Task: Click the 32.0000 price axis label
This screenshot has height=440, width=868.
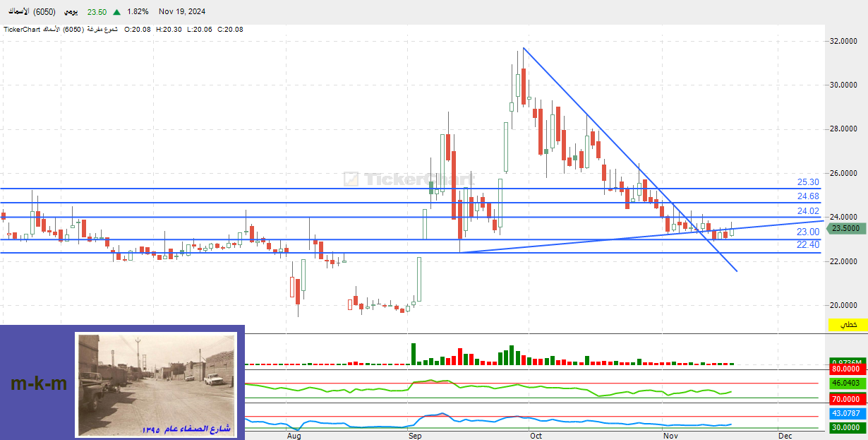Action: (x=843, y=42)
